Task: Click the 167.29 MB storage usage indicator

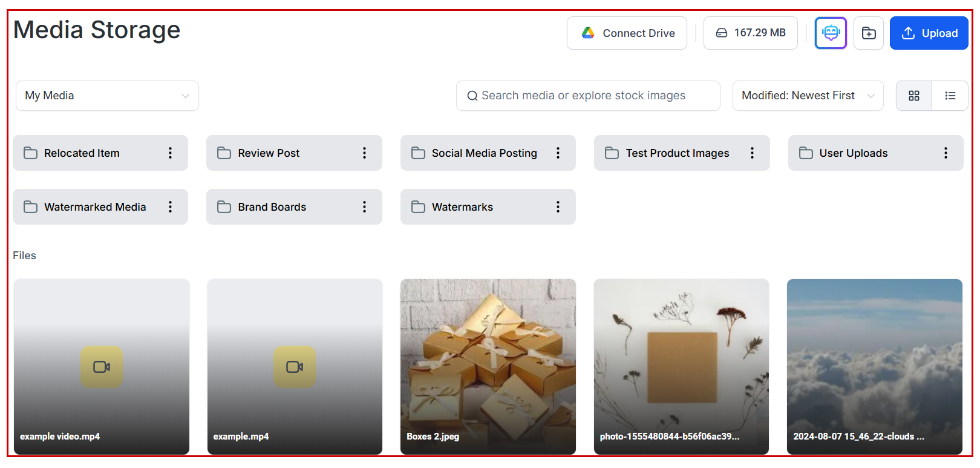Action: 750,33
